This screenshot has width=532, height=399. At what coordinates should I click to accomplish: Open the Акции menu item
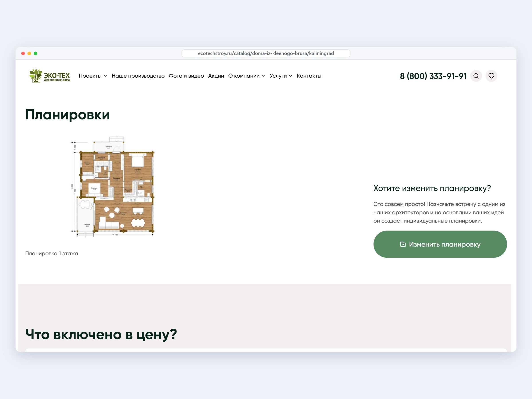pos(216,76)
